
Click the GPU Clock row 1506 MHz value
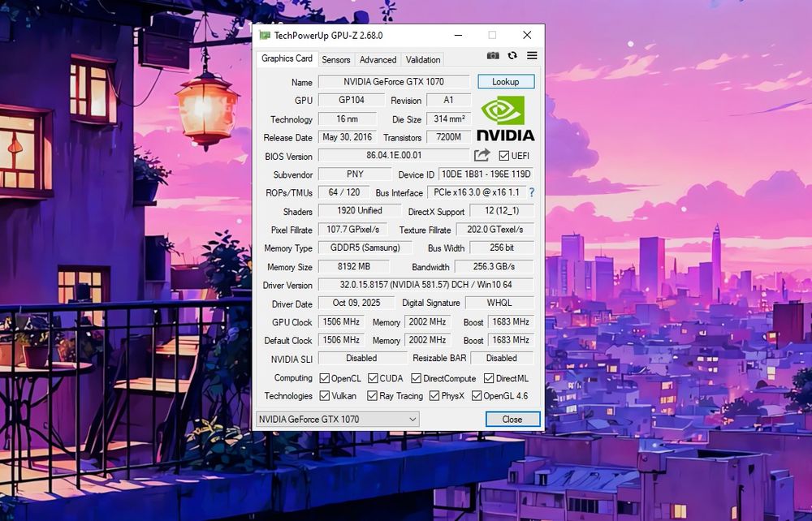341,322
